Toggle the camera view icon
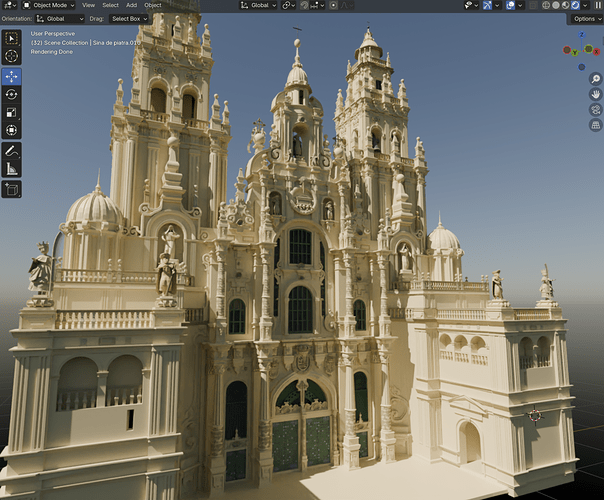 (x=596, y=110)
